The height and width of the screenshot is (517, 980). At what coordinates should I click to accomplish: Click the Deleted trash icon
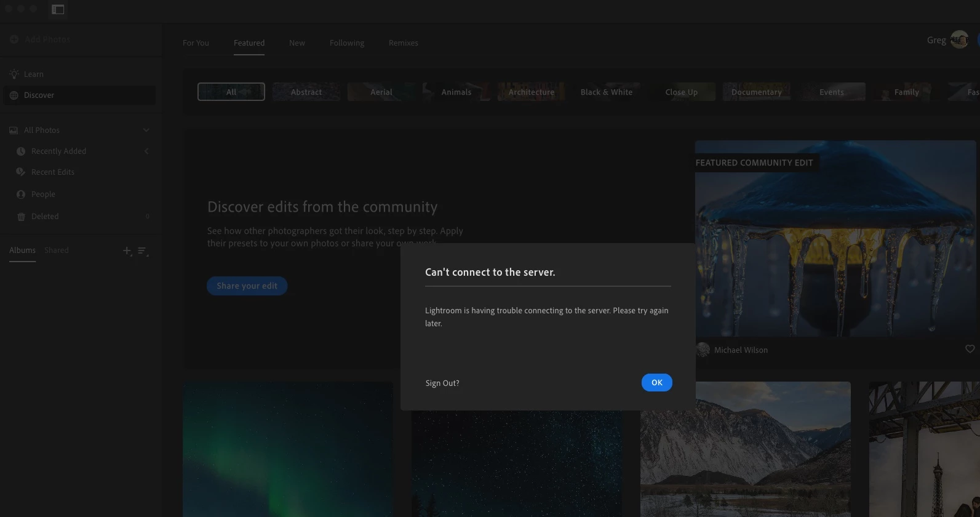tap(21, 216)
